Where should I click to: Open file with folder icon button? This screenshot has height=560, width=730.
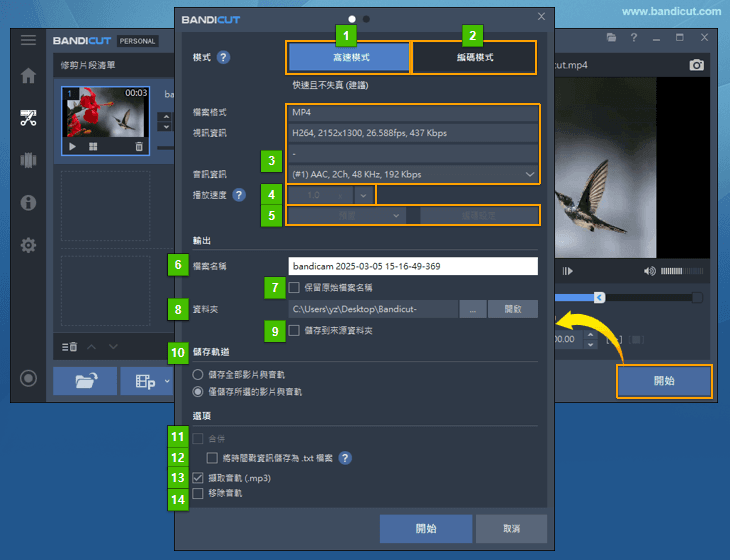85,381
